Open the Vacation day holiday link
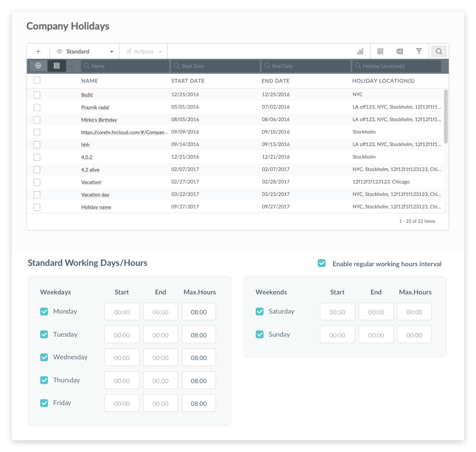 point(95,194)
